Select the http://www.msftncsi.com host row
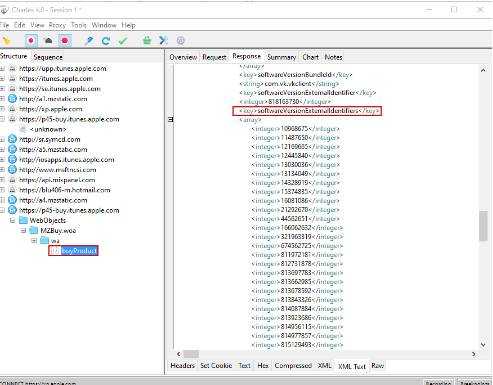This screenshot has height=385, width=493. coord(58,170)
